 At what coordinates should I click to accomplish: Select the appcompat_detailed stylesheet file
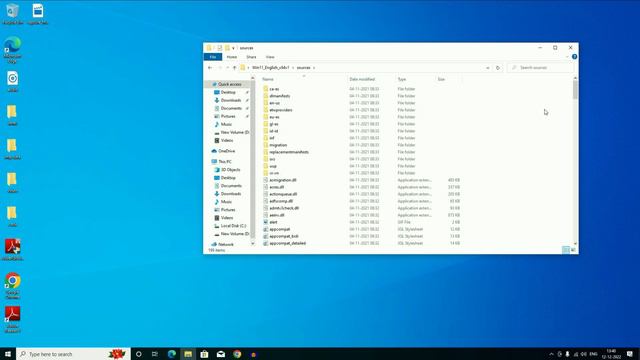(x=287, y=243)
